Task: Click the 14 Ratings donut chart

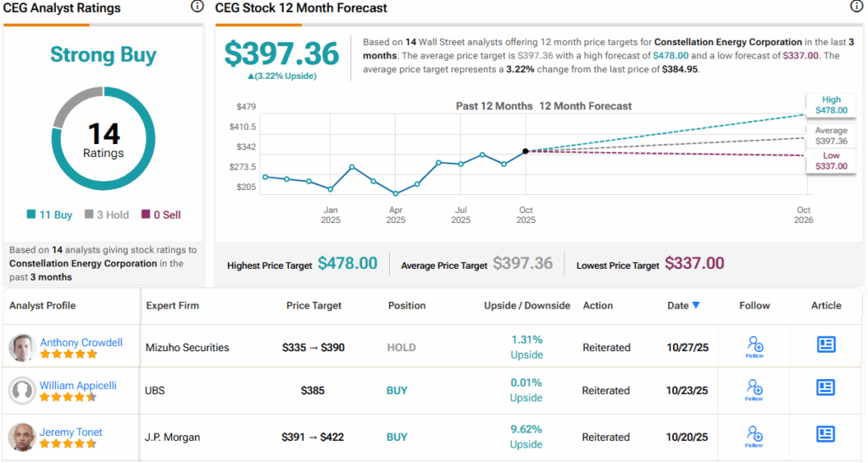Action: tap(103, 142)
